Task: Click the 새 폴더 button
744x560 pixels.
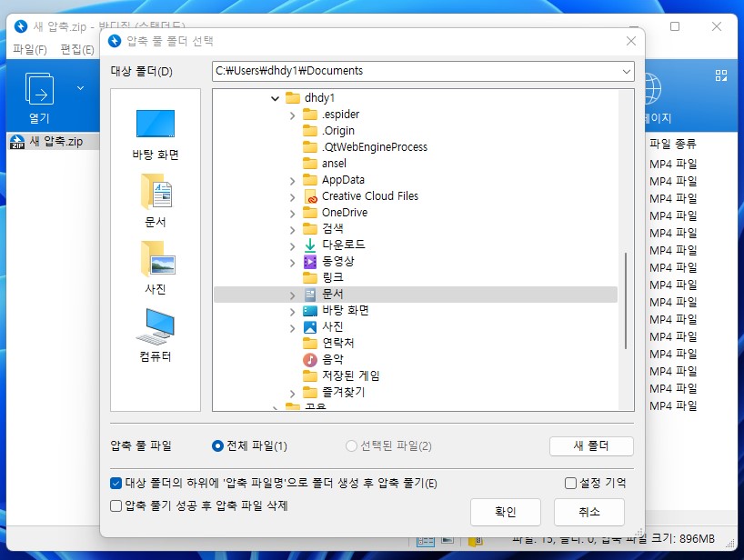Action: click(591, 446)
